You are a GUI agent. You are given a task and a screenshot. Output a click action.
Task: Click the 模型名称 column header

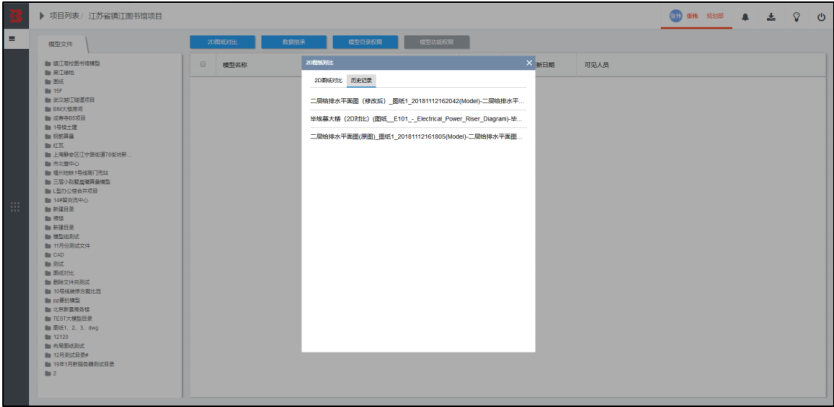[235, 65]
